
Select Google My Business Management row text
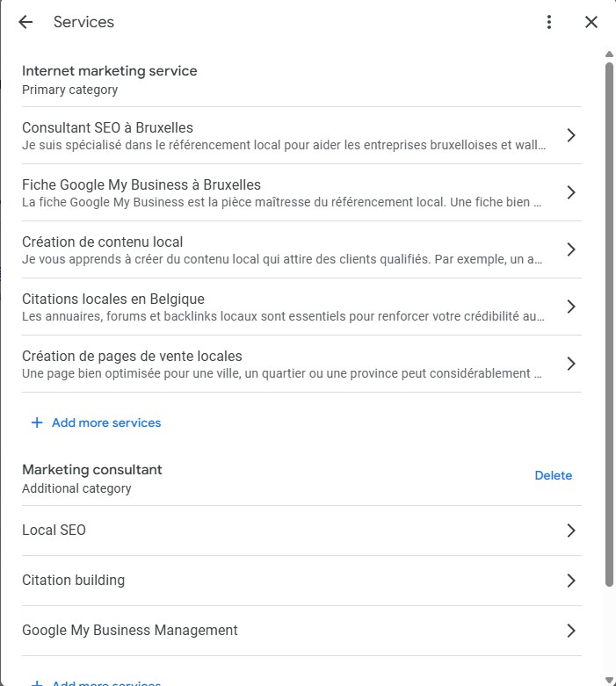tap(129, 631)
